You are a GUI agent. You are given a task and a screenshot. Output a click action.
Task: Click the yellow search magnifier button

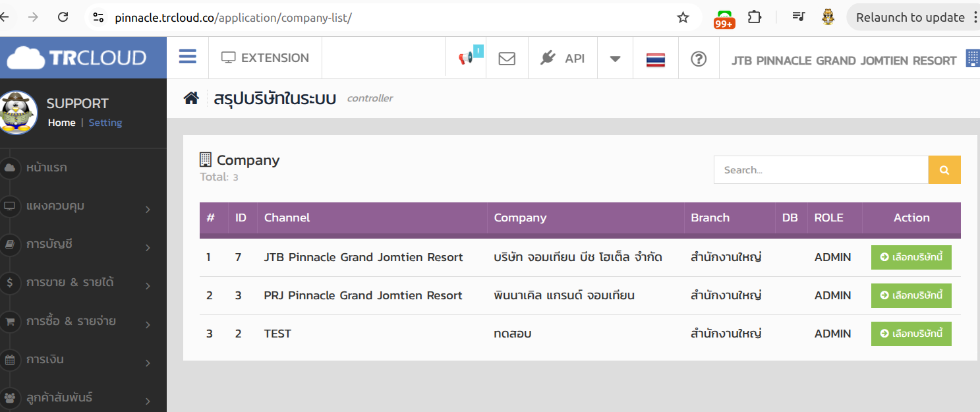tap(944, 170)
